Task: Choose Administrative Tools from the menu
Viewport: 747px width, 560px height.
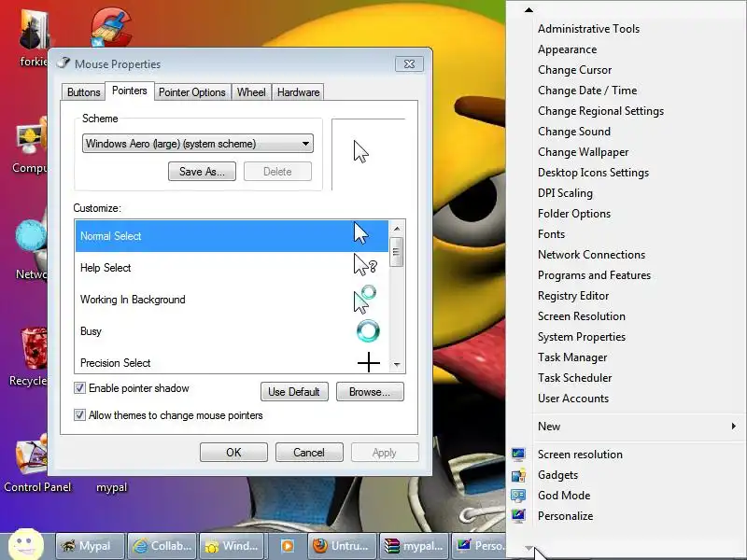Action: coord(589,29)
